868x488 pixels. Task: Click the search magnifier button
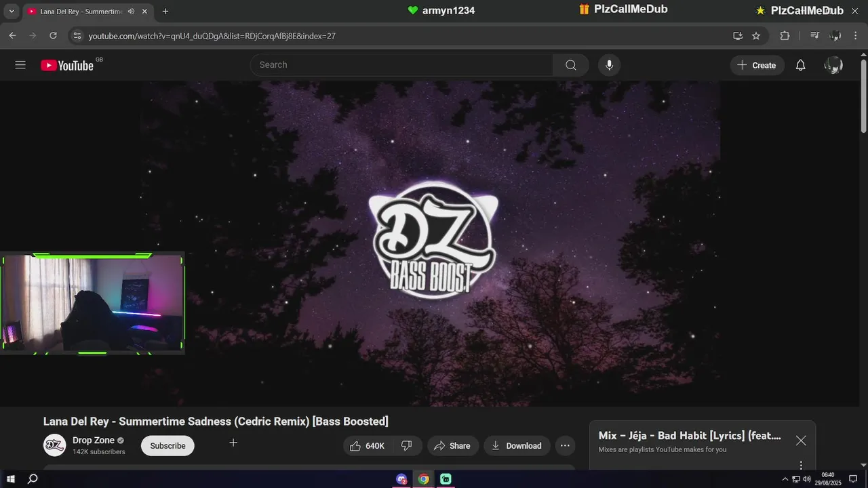(x=571, y=65)
